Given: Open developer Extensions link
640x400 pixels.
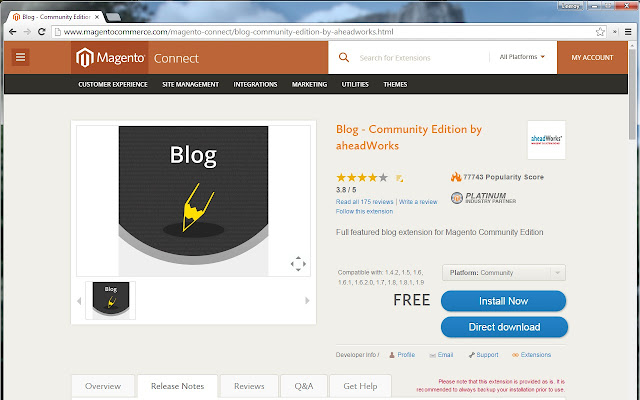Looking at the screenshot, I should coord(536,355).
